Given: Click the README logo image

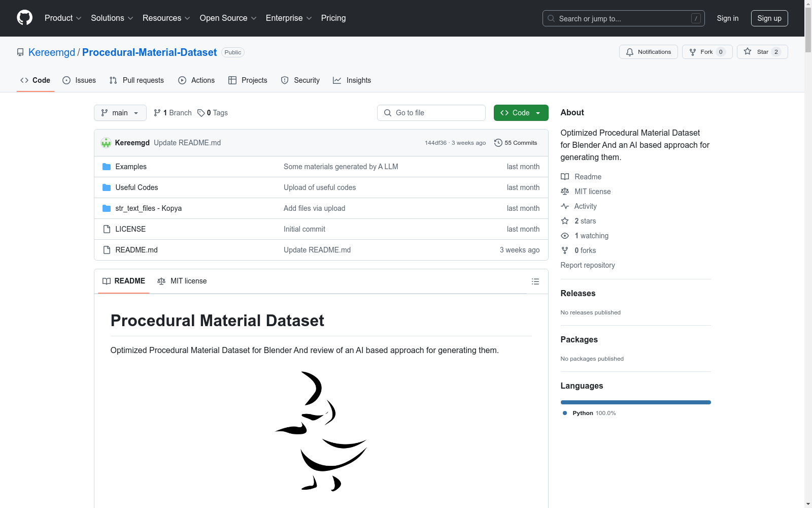Looking at the screenshot, I should tap(321, 431).
